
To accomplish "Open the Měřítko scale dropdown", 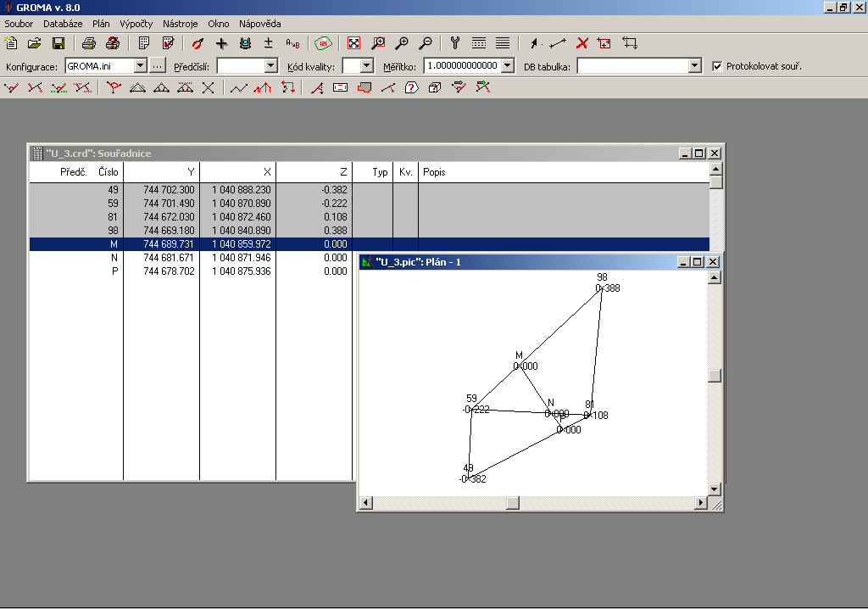I will click(x=507, y=66).
